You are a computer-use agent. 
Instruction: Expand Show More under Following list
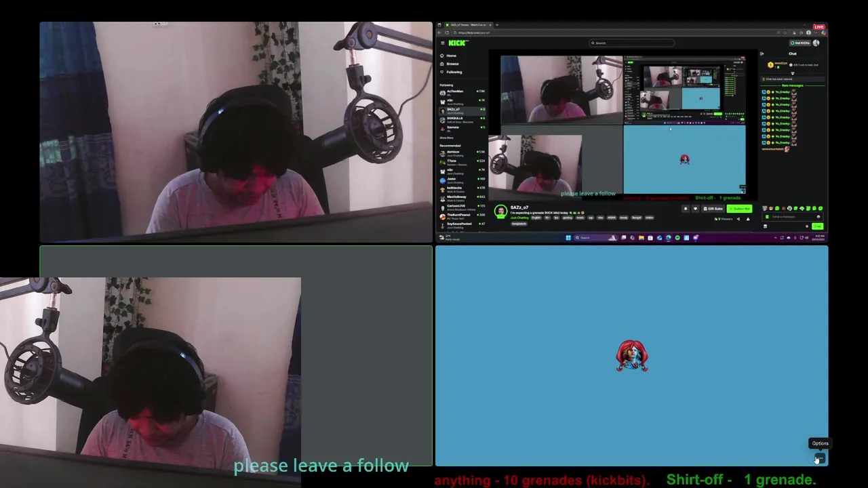click(446, 138)
